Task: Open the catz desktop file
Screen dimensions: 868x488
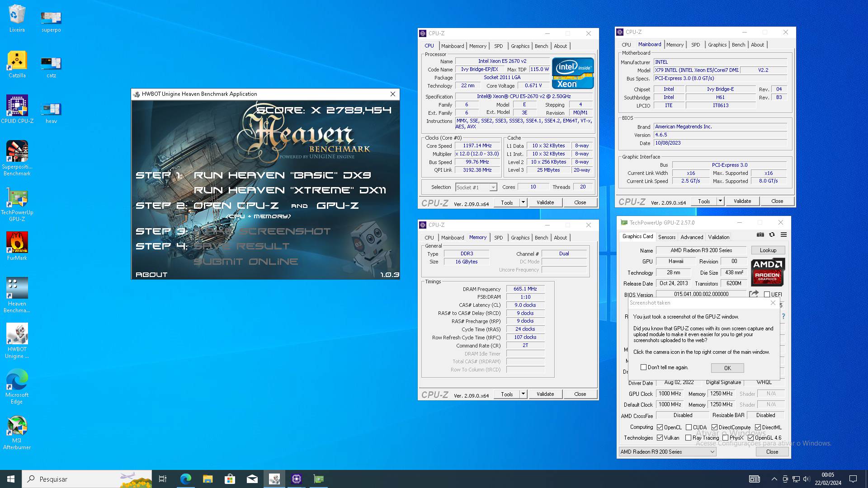Action: pos(51,67)
